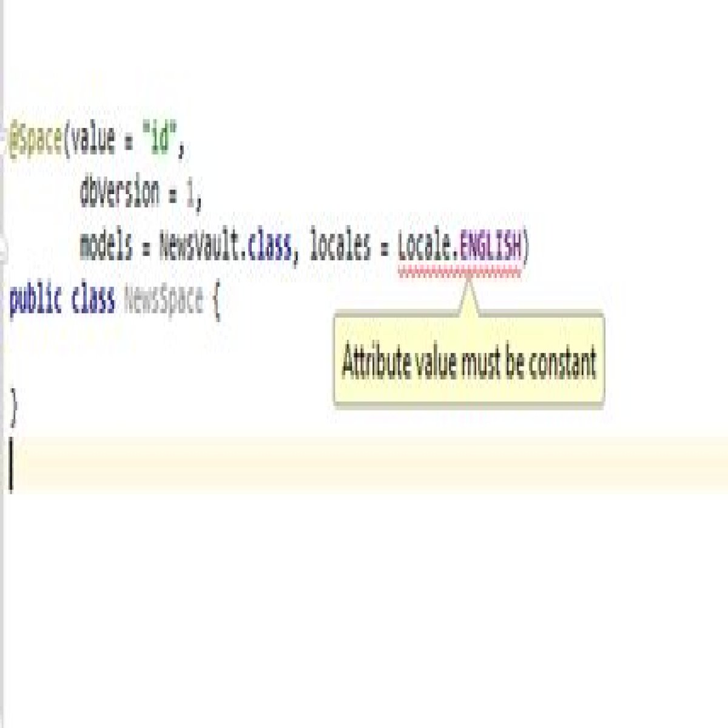This screenshot has width=728, height=728.
Task: Click the underlined Locale.ENGLISH error
Action: (460, 248)
